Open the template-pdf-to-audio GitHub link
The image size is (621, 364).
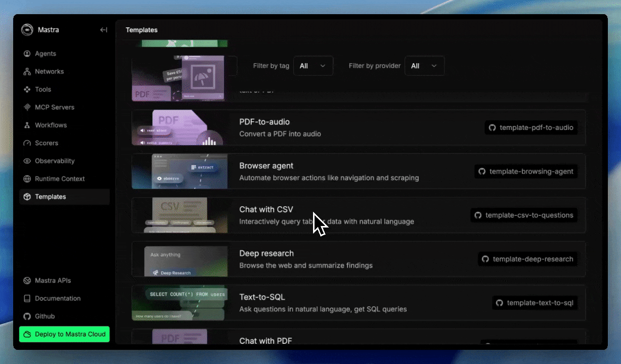531,128
